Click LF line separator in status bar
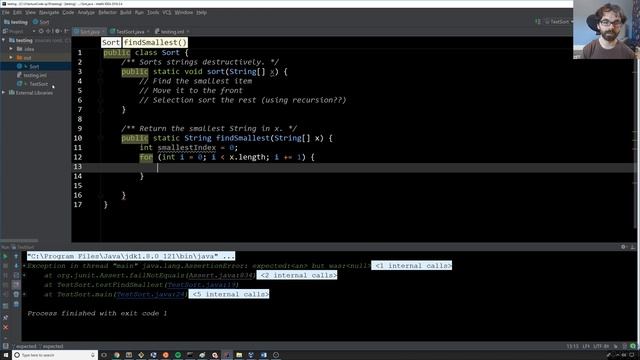 (x=586, y=346)
